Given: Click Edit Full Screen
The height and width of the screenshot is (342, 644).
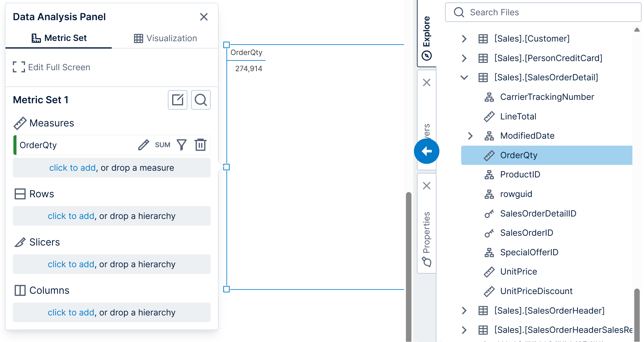Looking at the screenshot, I should tap(52, 67).
